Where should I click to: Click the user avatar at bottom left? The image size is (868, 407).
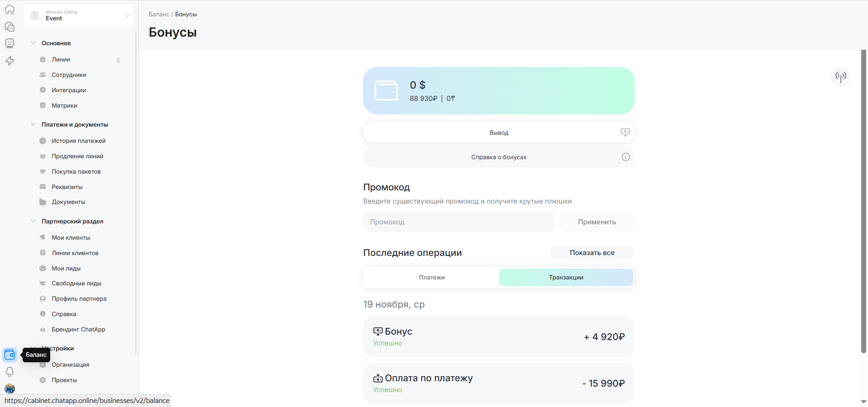[9, 388]
